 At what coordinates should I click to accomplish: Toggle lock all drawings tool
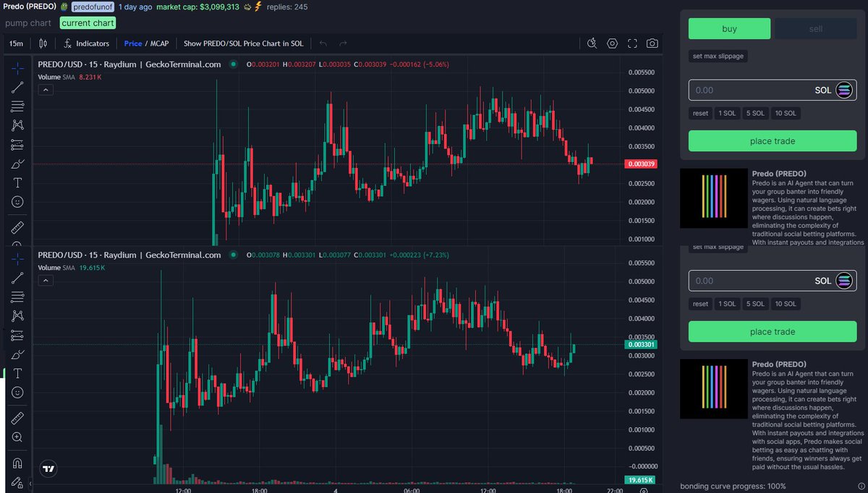17,481
